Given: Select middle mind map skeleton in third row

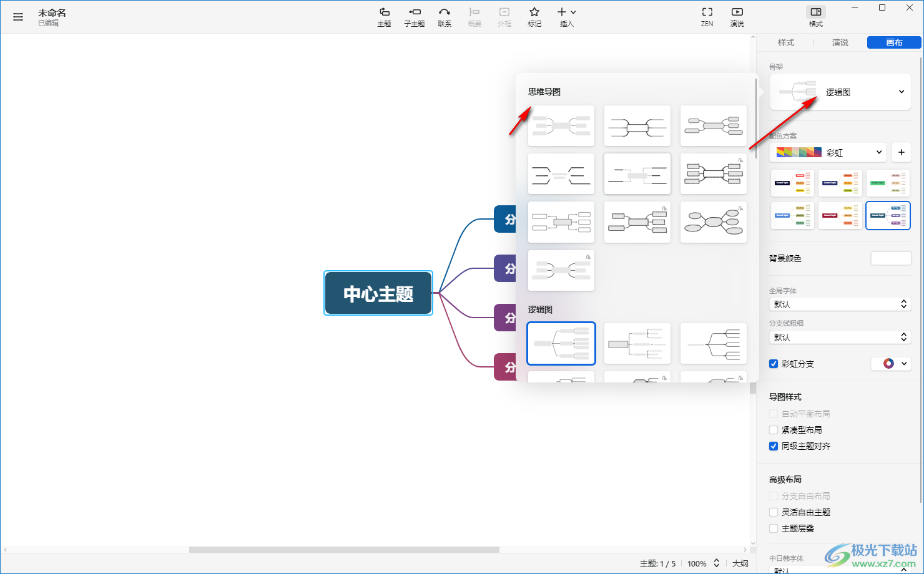Looking at the screenshot, I should 637,222.
